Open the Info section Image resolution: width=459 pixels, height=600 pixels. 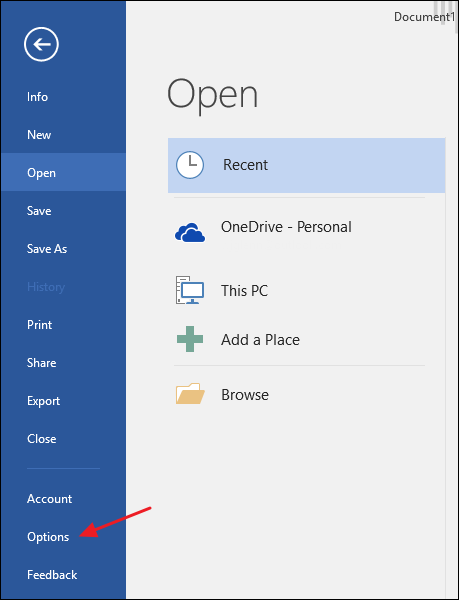(x=37, y=97)
